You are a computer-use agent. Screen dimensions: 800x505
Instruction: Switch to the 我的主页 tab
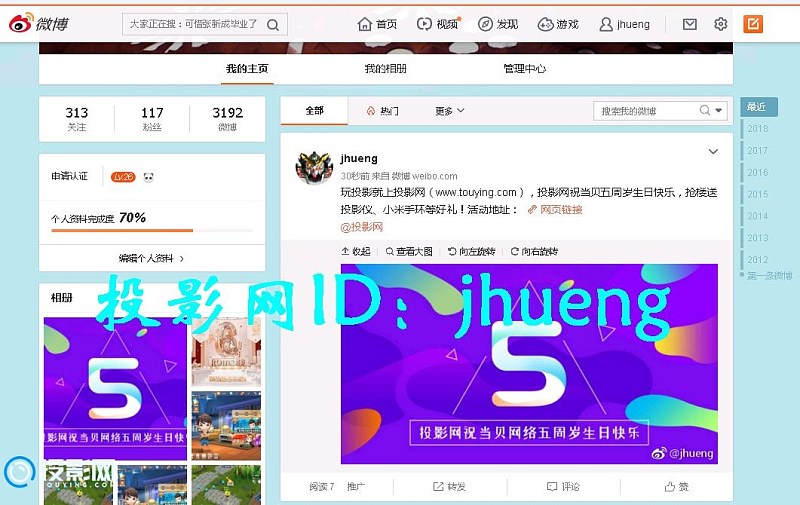[247, 68]
